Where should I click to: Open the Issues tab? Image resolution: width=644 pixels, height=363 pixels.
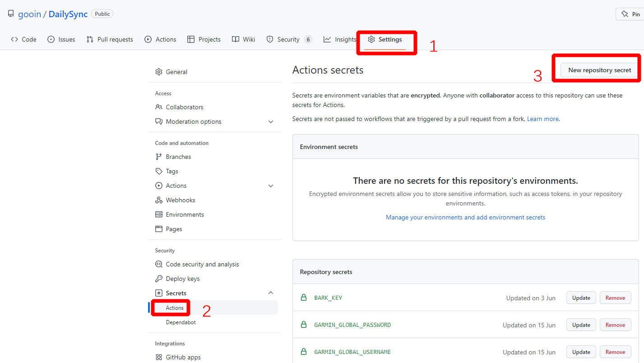click(x=61, y=39)
